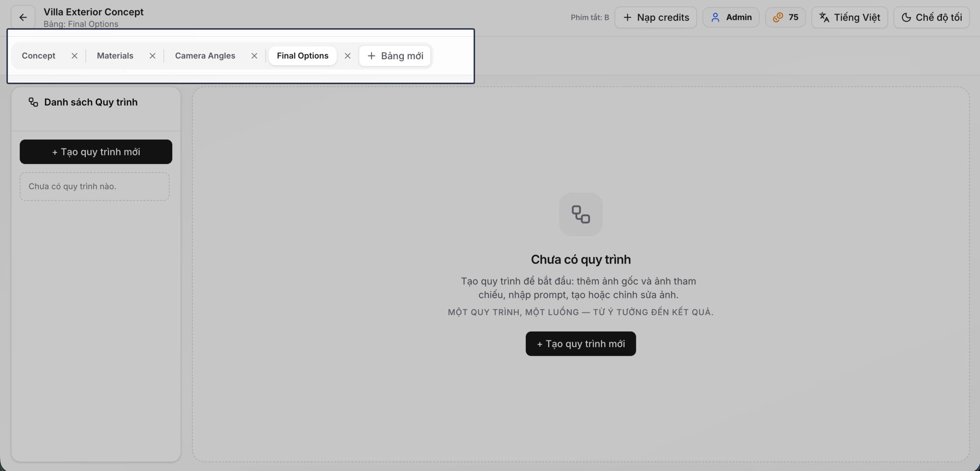Viewport: 980px width, 471px height.
Task: Open Nạp credits to top up
Action: click(x=655, y=17)
